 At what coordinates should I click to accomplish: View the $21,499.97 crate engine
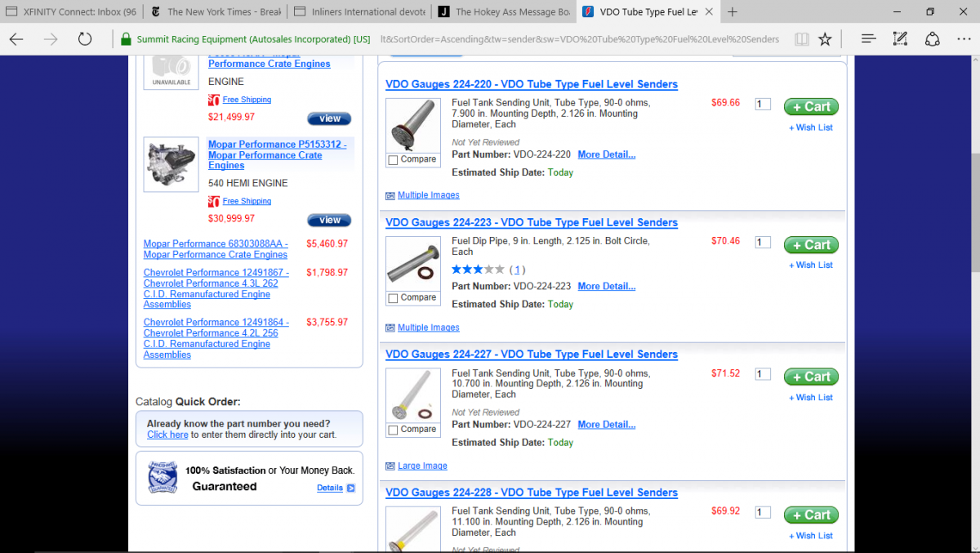pos(329,118)
